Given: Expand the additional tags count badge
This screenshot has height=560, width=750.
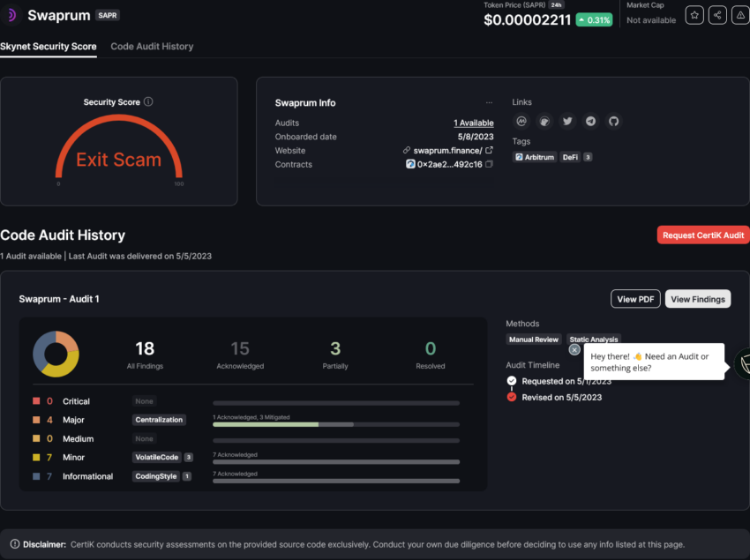Looking at the screenshot, I should point(588,157).
